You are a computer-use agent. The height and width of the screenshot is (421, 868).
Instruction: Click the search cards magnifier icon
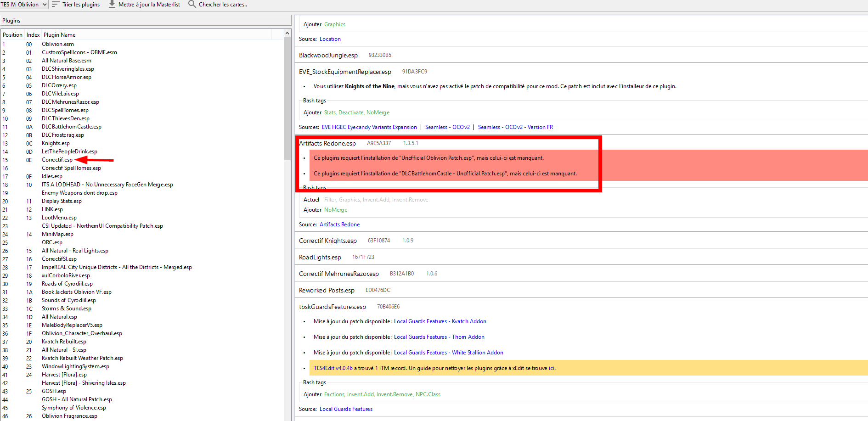pos(192,4)
